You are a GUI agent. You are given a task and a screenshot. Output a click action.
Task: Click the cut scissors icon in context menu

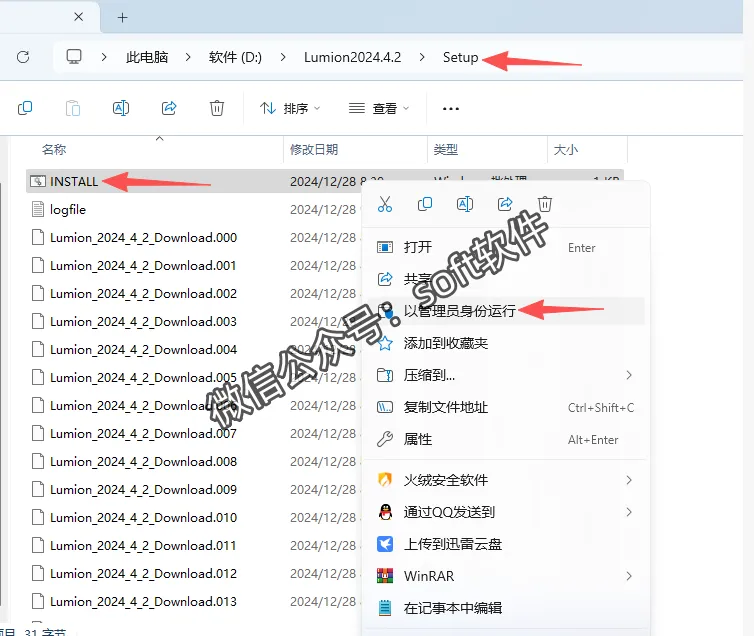[x=385, y=204]
